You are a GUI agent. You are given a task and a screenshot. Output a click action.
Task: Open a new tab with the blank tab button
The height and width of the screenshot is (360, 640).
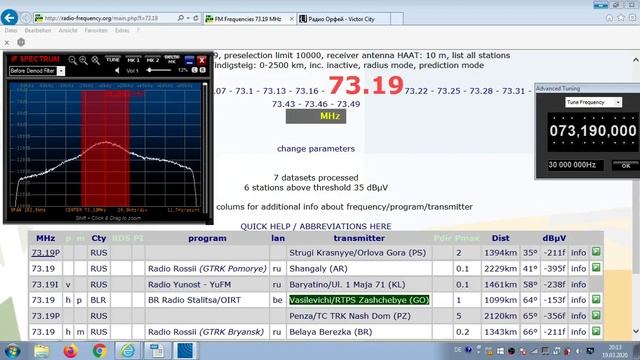tap(397, 18)
